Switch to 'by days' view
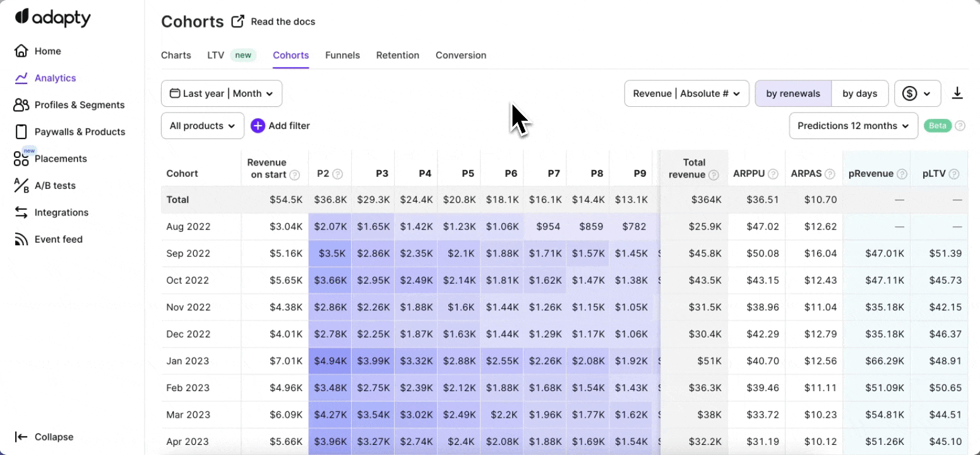The height and width of the screenshot is (455, 980). point(859,94)
